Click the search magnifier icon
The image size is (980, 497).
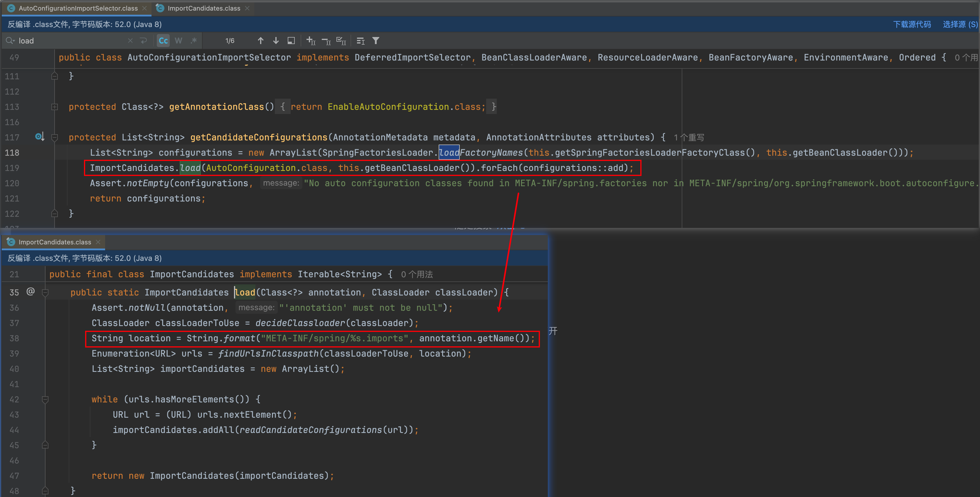(10, 40)
